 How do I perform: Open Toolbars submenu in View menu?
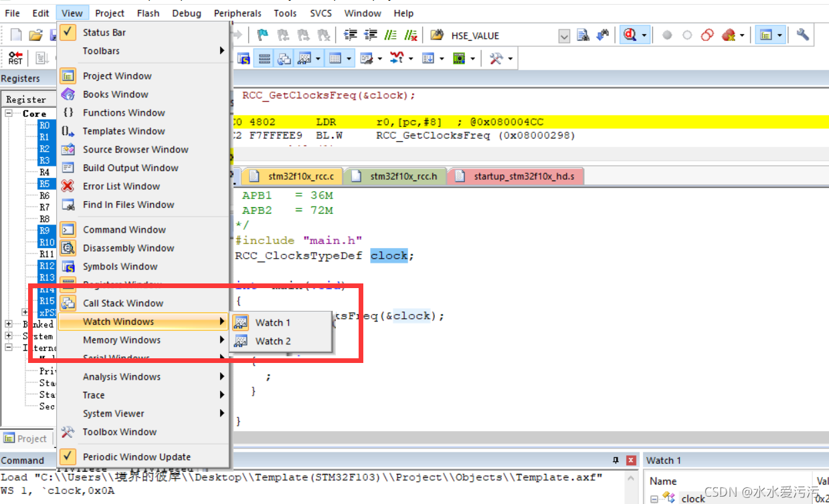click(x=144, y=51)
